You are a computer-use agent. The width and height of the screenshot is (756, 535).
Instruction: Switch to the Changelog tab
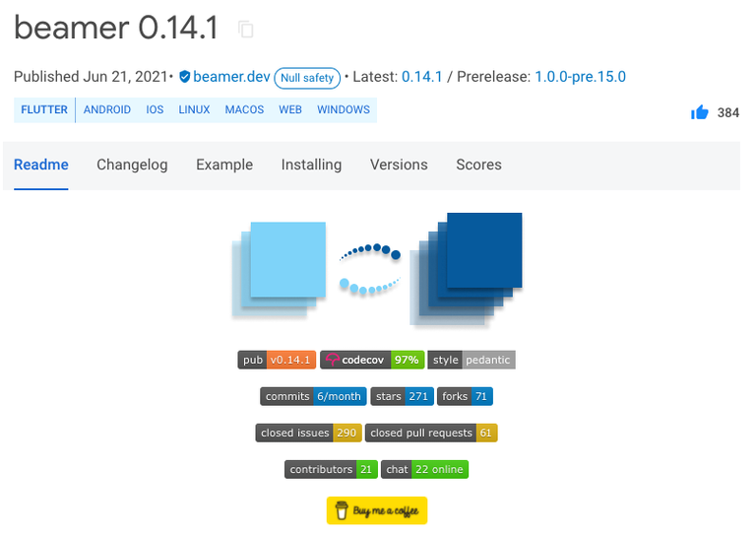(132, 165)
